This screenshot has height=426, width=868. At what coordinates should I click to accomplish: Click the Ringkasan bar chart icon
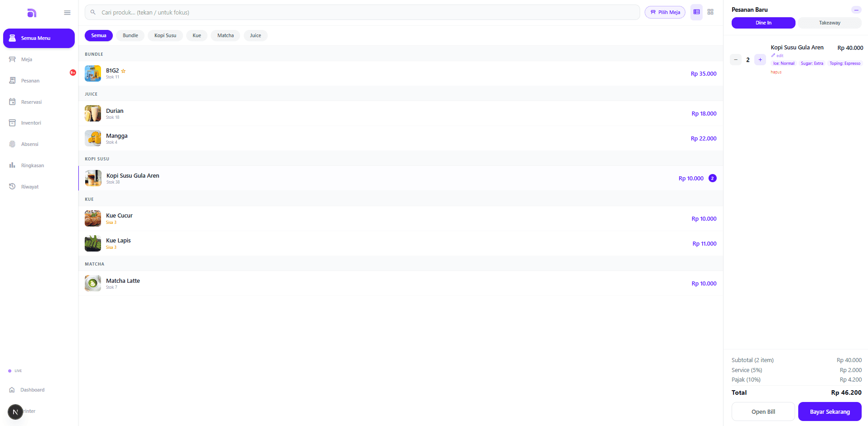12,165
